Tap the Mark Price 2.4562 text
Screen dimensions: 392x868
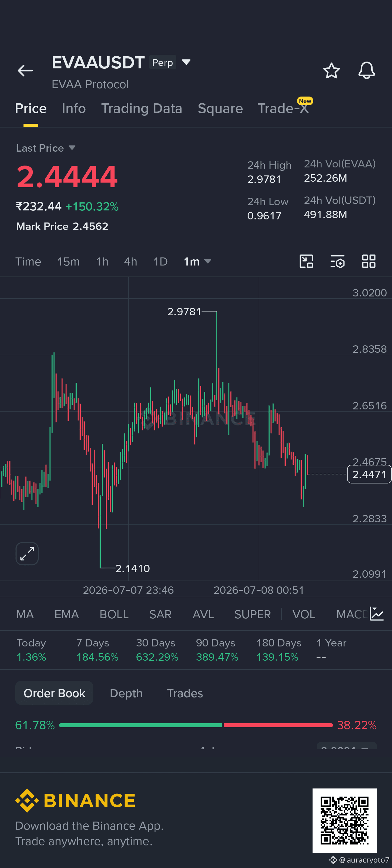tap(62, 226)
